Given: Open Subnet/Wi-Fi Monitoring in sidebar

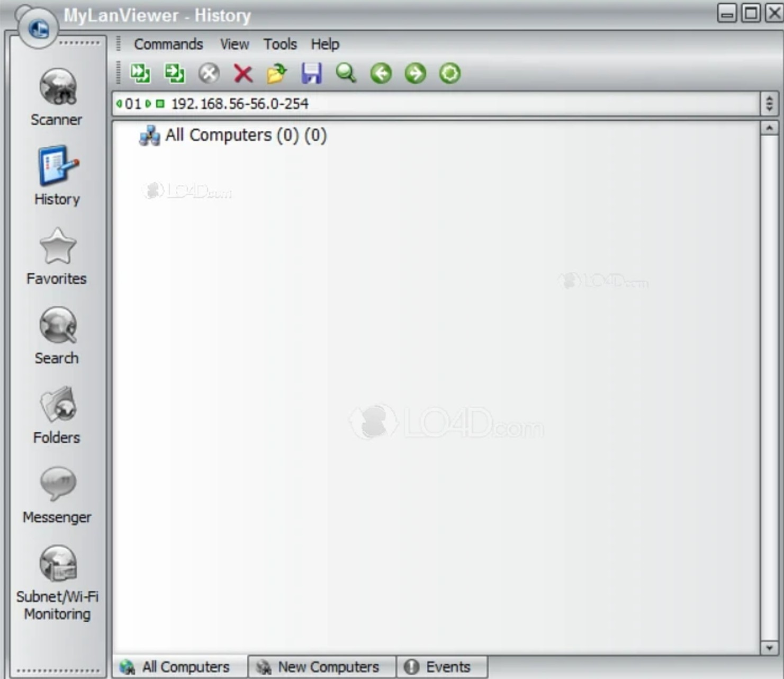Looking at the screenshot, I should click(57, 583).
